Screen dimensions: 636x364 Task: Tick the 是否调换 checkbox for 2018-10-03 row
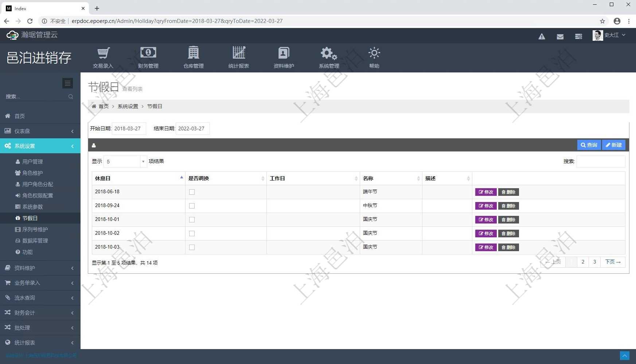pyautogui.click(x=192, y=247)
